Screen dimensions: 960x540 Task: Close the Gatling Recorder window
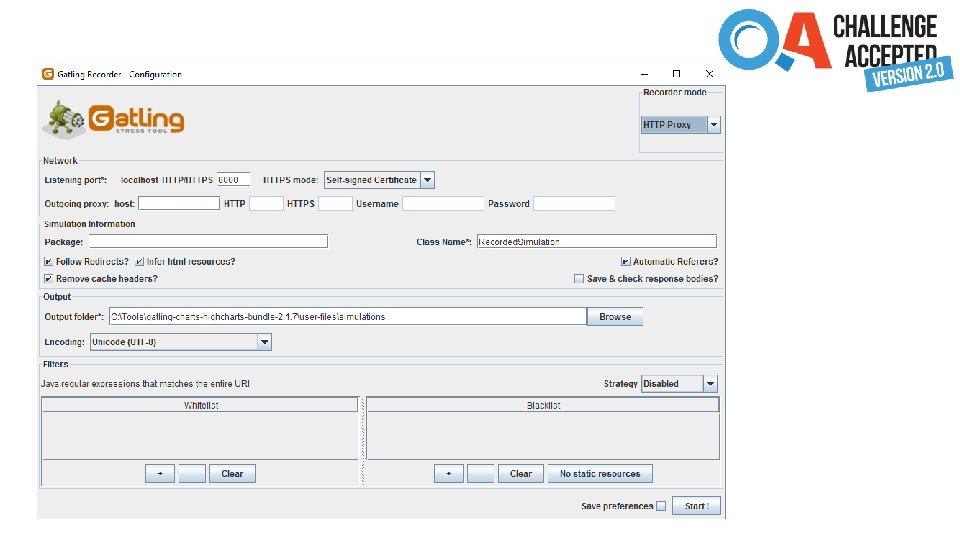[710, 74]
